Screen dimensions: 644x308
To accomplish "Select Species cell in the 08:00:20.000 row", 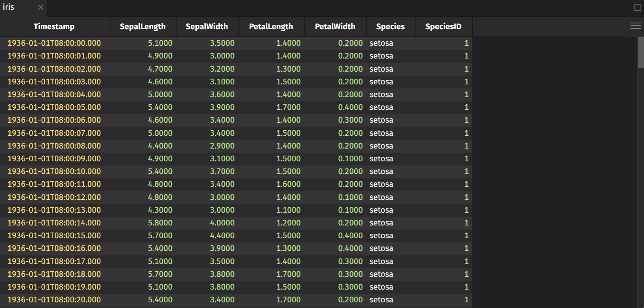I will pyautogui.click(x=381, y=300).
